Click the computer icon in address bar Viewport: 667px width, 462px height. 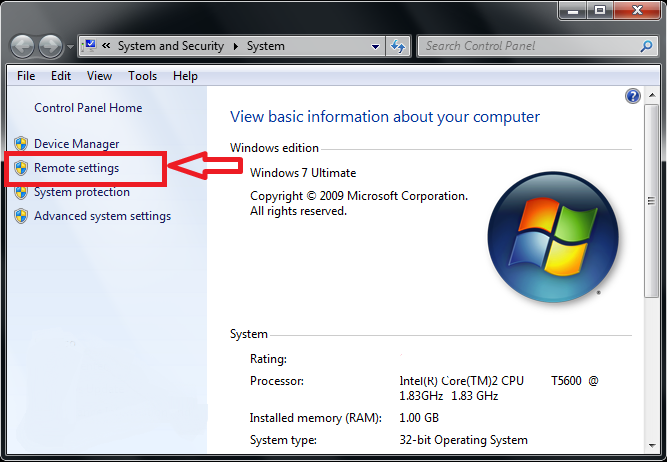tap(90, 46)
